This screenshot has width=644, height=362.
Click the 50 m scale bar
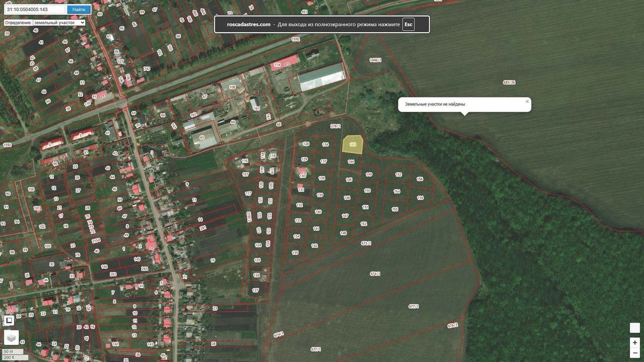[9, 351]
